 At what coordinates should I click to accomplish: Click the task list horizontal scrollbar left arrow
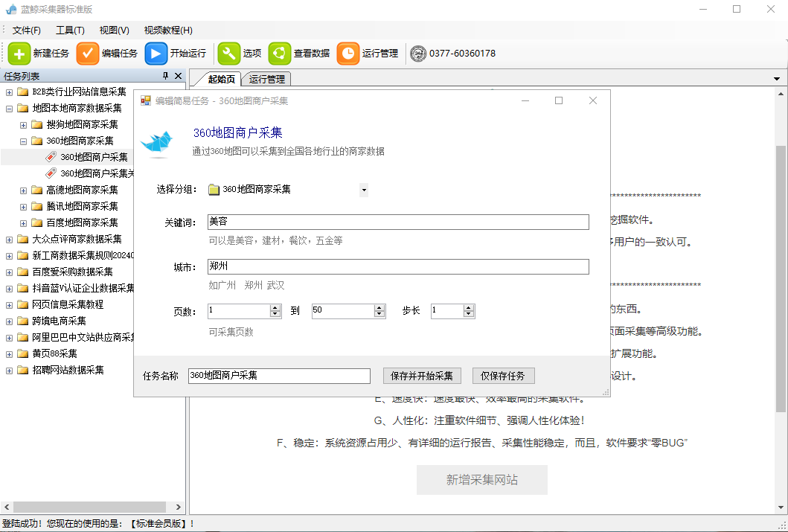point(6,507)
